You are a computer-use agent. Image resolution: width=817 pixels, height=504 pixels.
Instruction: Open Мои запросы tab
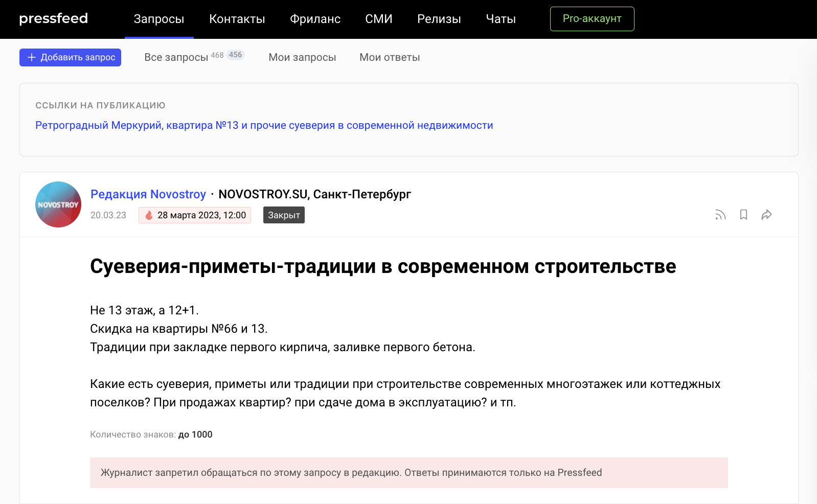(302, 57)
